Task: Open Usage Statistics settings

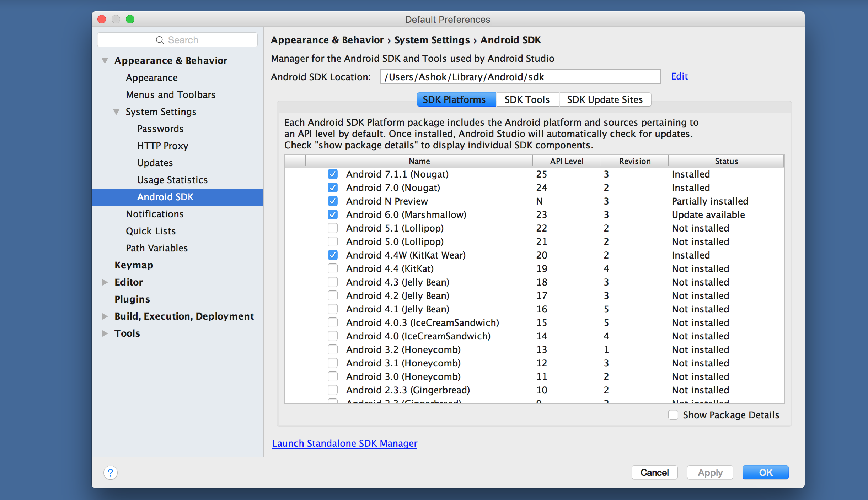Action: (172, 180)
